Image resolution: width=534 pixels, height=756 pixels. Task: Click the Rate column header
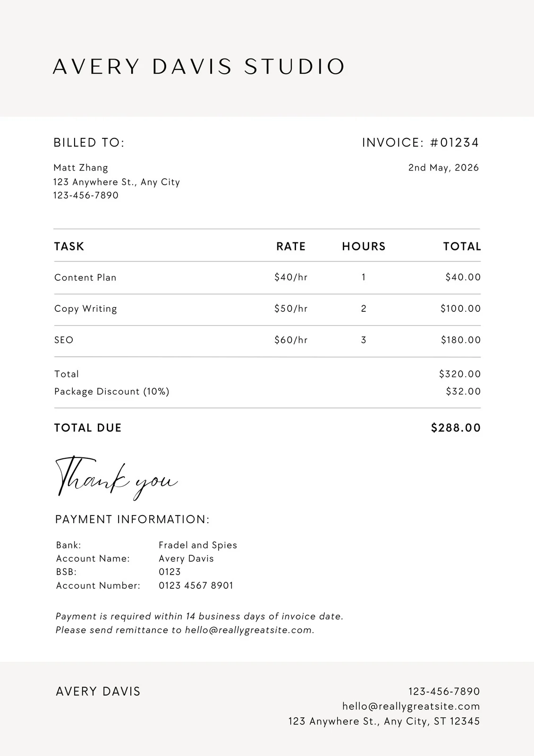291,247
